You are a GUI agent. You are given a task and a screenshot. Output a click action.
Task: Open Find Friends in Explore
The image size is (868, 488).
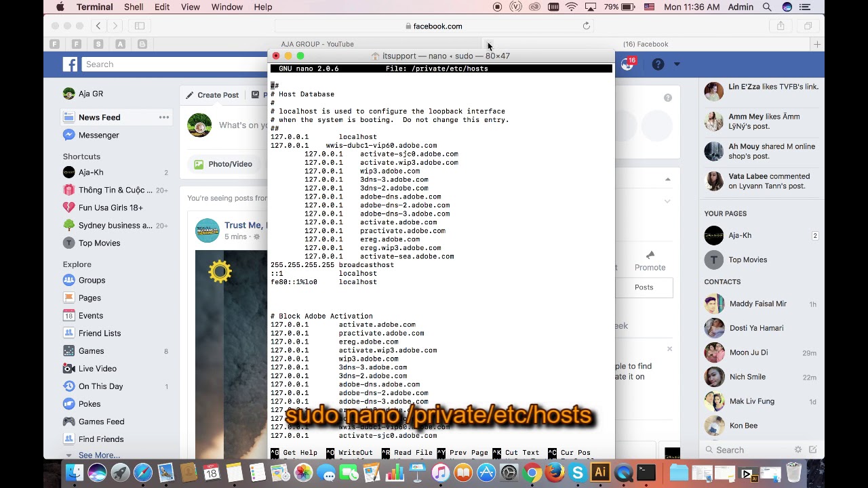(100, 439)
